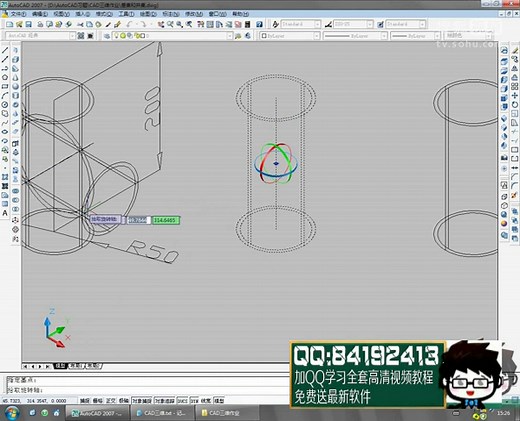Click the Save icon in standard toolbar
520x421 pixels.
[28, 24]
